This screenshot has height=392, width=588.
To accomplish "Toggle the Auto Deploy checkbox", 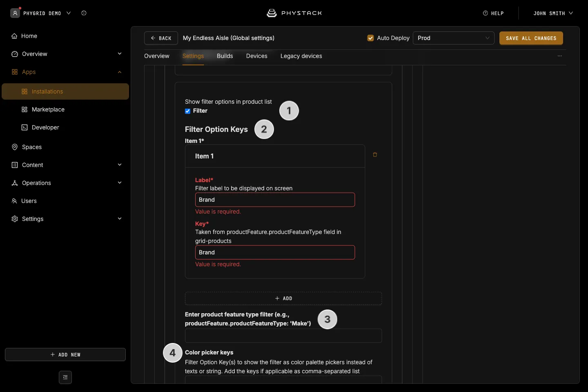I will (x=371, y=38).
